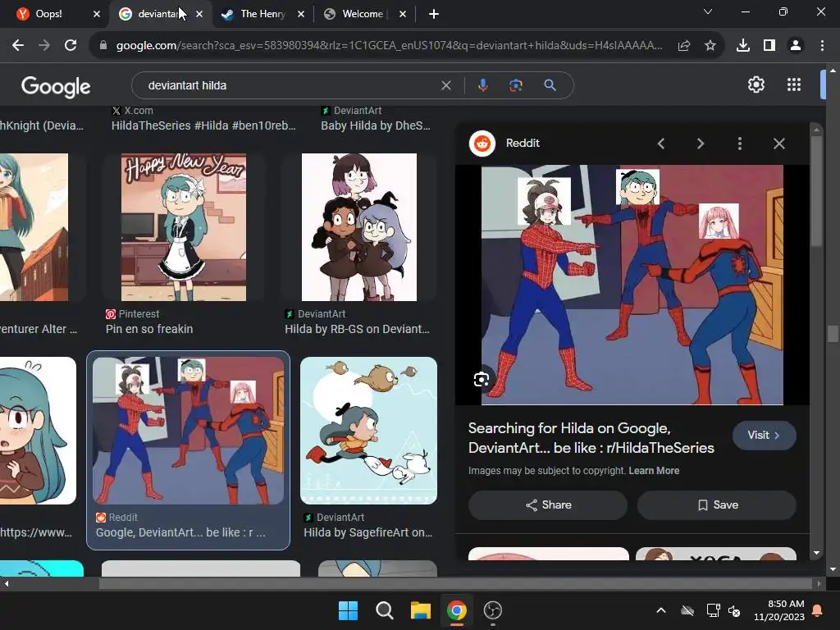Image resolution: width=840 pixels, height=630 pixels.
Task: Submit search with magnifier icon
Action: [x=550, y=85]
